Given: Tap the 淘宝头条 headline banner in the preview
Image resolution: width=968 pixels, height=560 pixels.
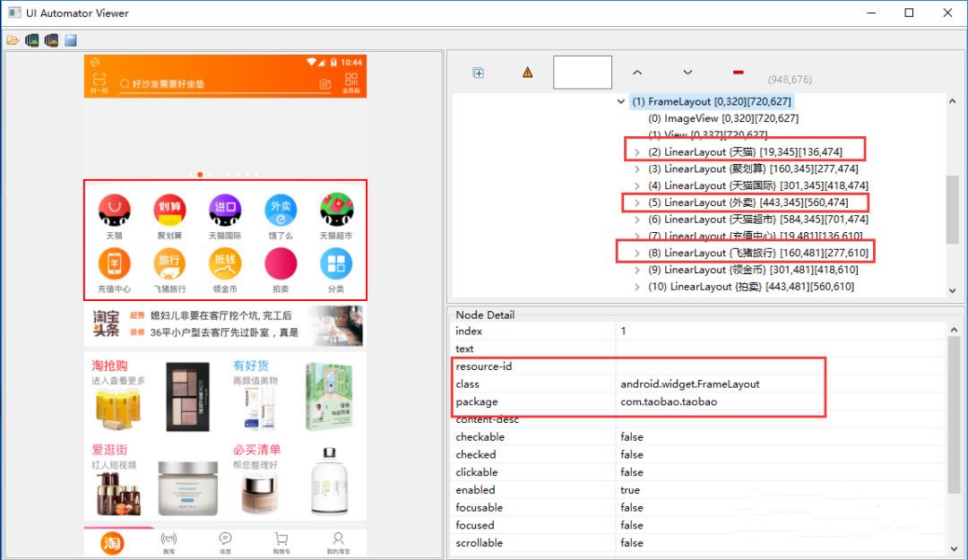Looking at the screenshot, I should tap(225, 324).
